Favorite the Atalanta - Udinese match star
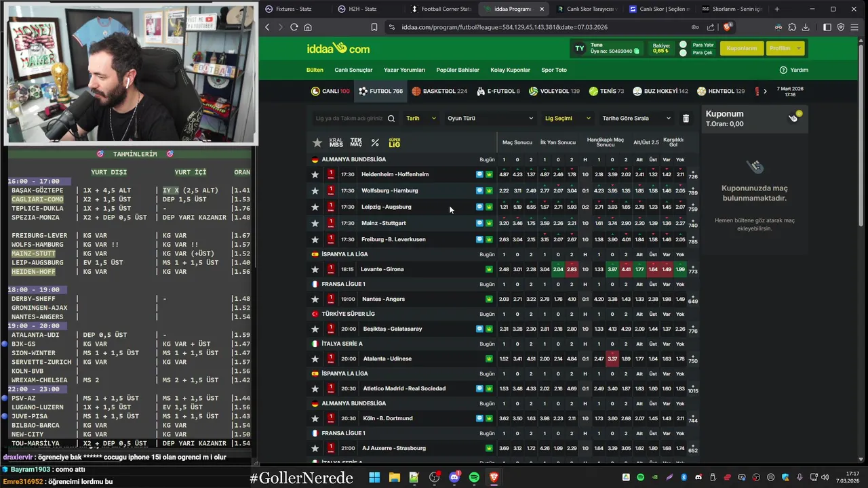 [x=315, y=359]
